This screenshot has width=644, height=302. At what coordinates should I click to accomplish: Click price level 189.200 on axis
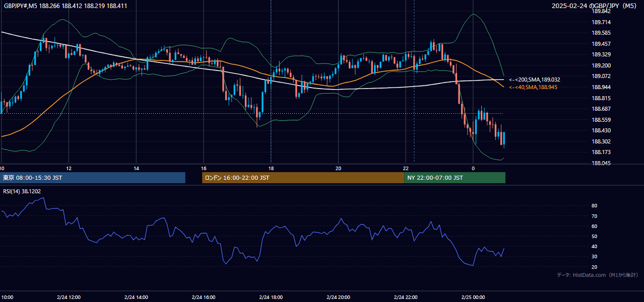pos(601,65)
